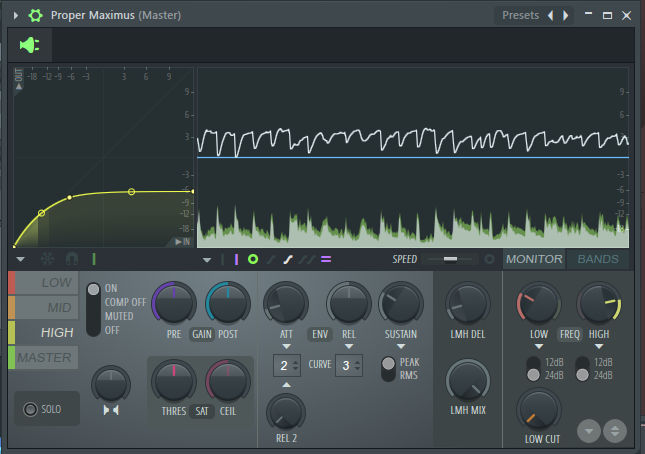Adjust the SPEED slider handle
The image size is (645, 454).
(x=450, y=259)
